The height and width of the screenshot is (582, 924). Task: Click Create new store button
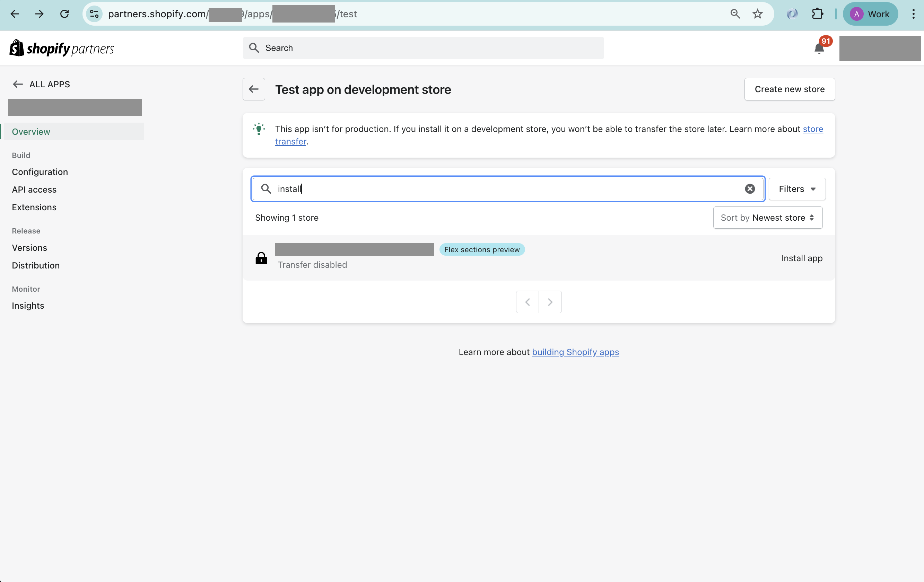789,89
